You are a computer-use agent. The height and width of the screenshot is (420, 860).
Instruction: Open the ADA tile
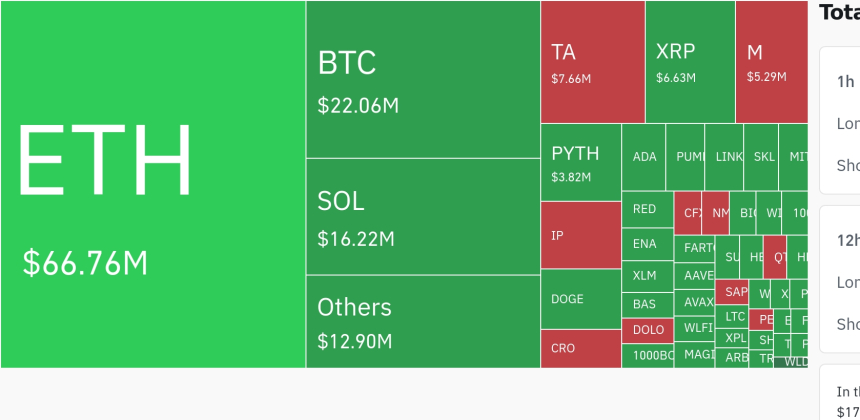coord(645,157)
